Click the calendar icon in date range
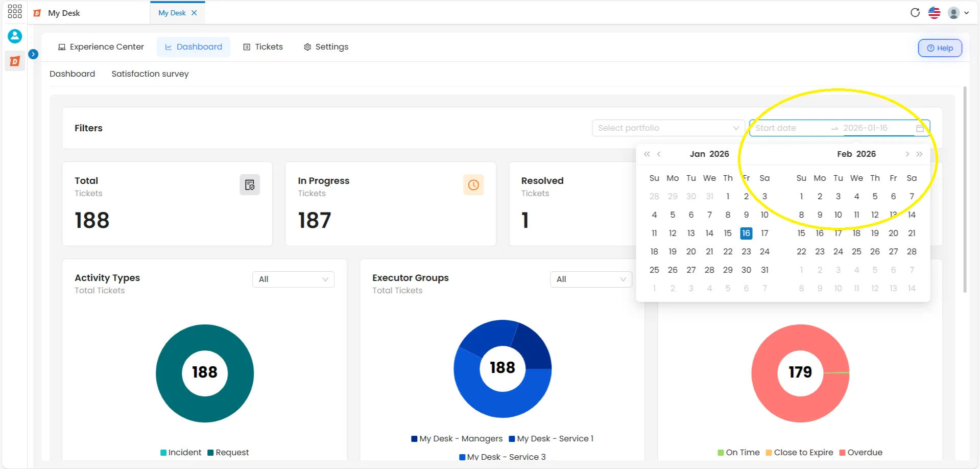The width and height of the screenshot is (980, 469). [920, 128]
